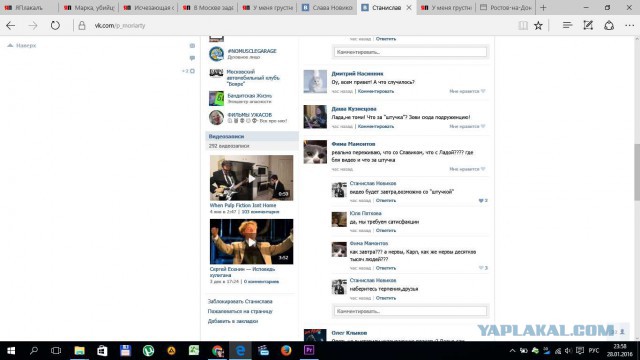Click Комментировать under Дмитрий Насинник post
This screenshot has width=640, height=360.
[x=376, y=91]
